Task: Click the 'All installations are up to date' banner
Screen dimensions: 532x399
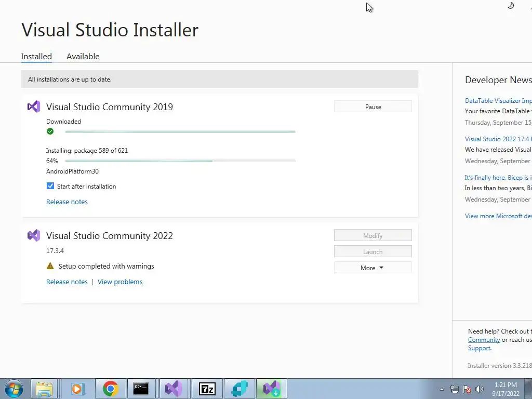Action: 220,79
